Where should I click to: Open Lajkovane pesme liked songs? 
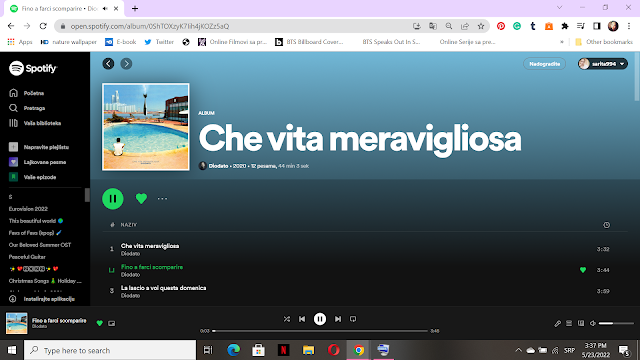click(x=37, y=162)
